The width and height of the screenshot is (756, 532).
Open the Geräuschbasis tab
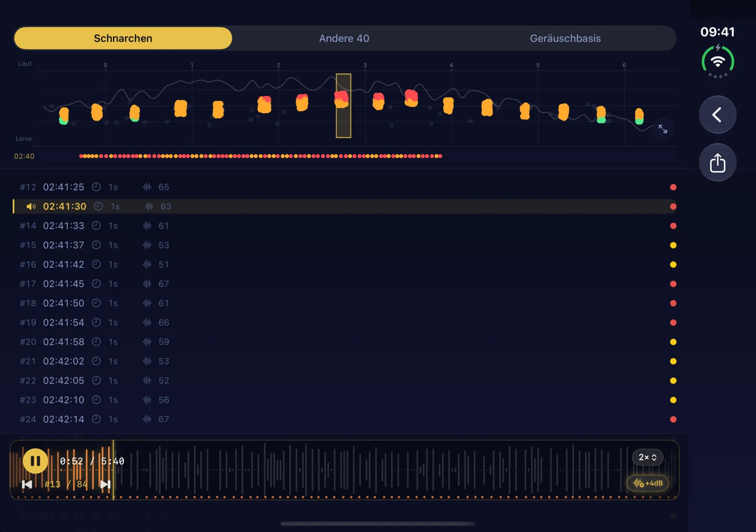[x=565, y=38]
